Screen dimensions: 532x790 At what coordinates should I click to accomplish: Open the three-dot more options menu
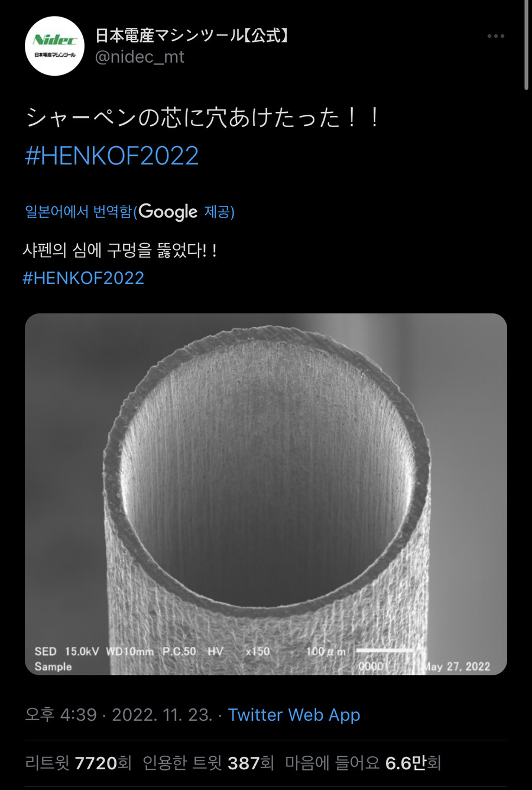pos(495,36)
